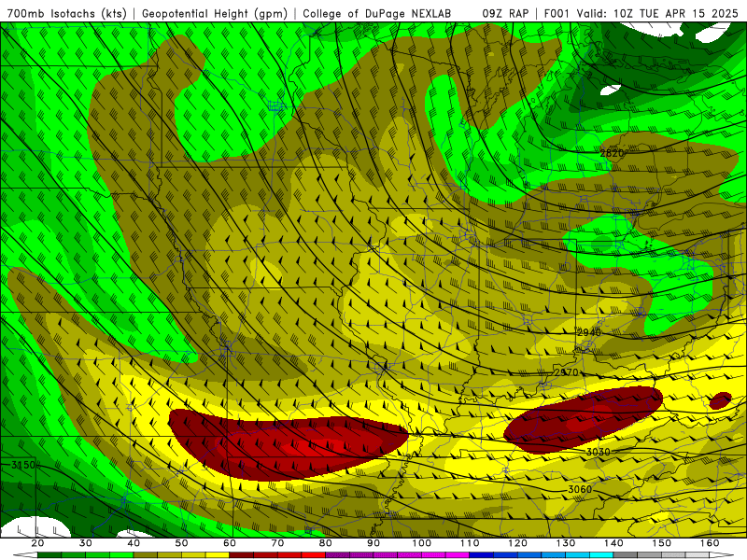Click the 120 value on color scale

[518, 543]
